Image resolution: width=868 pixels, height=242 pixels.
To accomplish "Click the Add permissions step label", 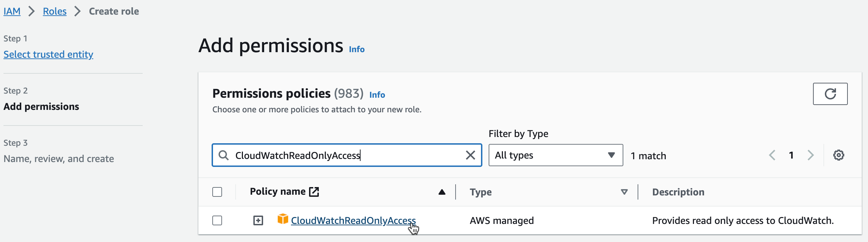I will click(41, 107).
